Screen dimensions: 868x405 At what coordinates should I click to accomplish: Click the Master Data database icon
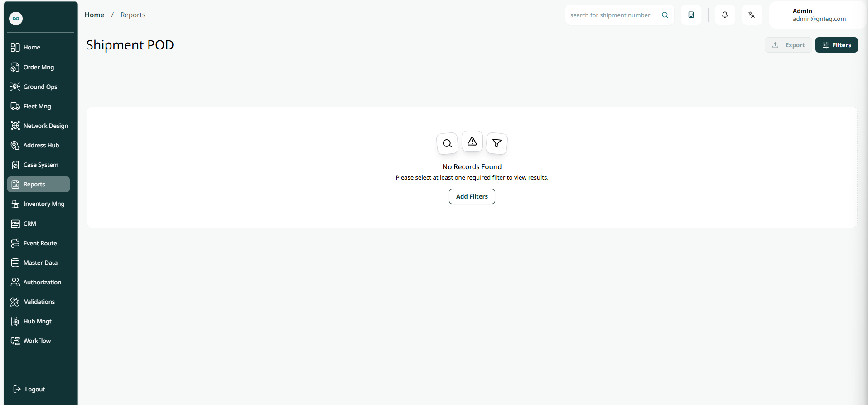point(15,263)
